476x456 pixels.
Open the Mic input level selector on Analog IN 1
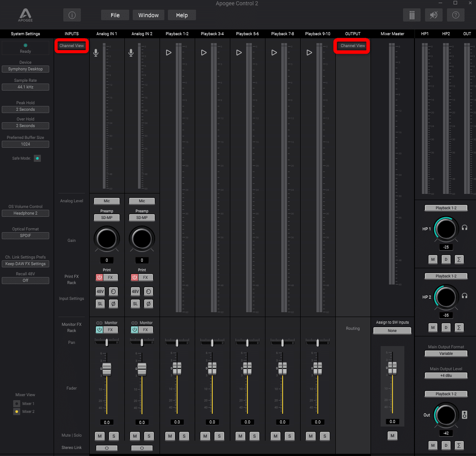(106, 201)
